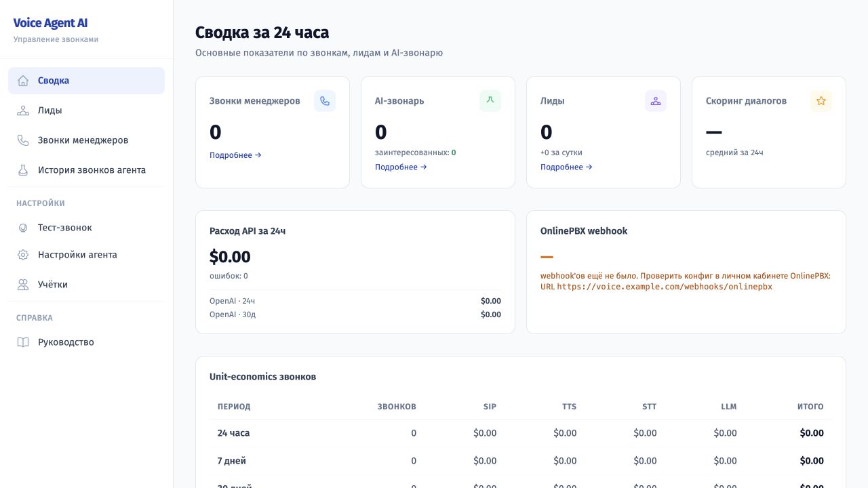Click the Voice Agent AI logo title
This screenshot has width=868, height=488.
(50, 23)
